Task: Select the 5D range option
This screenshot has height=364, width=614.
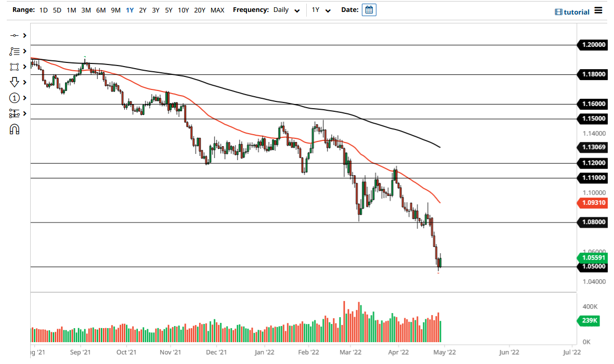Action: point(57,9)
